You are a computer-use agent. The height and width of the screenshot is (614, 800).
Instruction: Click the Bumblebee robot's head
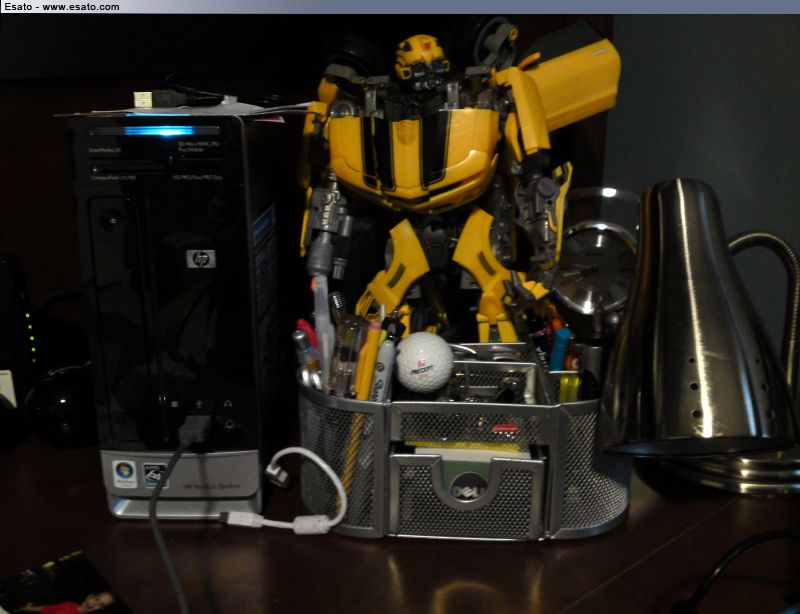421,58
